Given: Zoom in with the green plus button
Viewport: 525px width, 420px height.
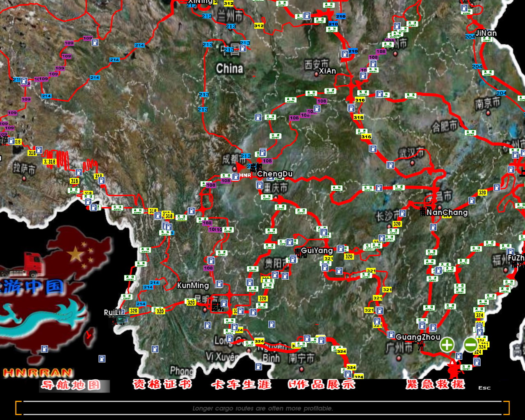Looking at the screenshot, I should (x=447, y=345).
